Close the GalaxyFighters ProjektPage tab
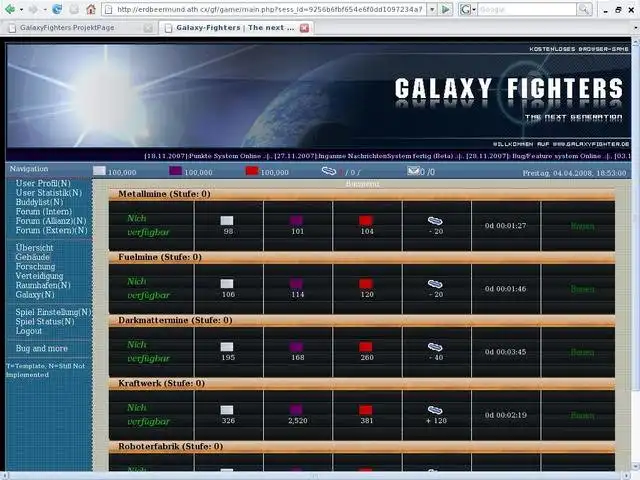Screen dimensions: 640x480 click(x=148, y=28)
